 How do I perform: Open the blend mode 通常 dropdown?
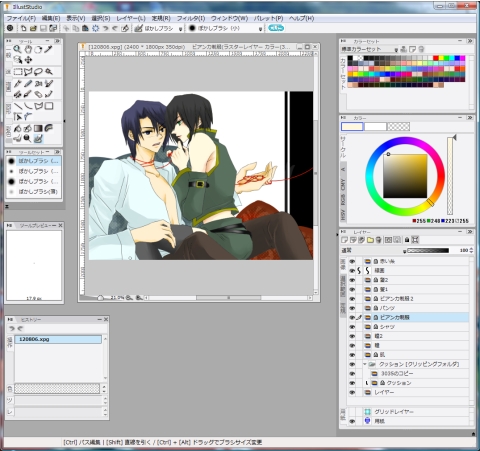[404, 251]
